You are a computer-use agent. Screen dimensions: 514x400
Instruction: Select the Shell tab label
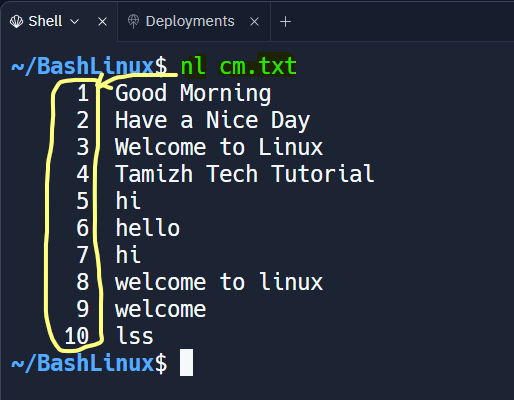click(45, 21)
